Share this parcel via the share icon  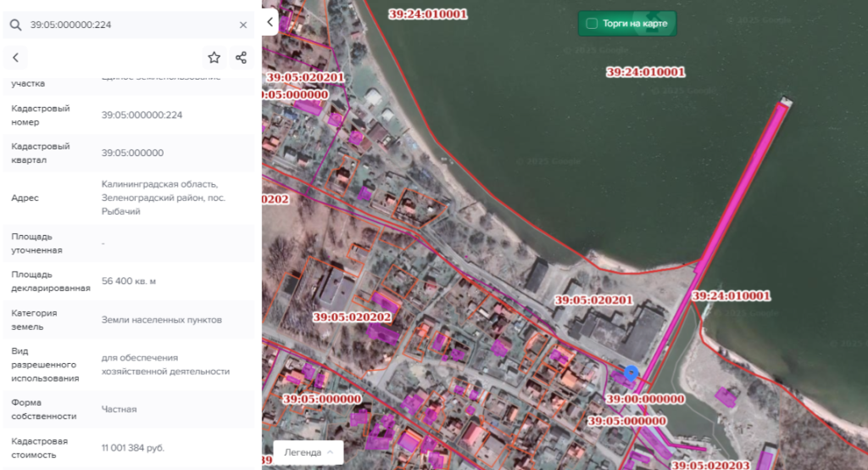coord(241,58)
